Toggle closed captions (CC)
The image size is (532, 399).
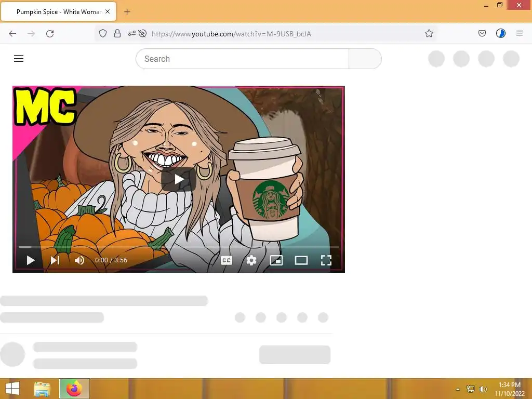tap(227, 260)
